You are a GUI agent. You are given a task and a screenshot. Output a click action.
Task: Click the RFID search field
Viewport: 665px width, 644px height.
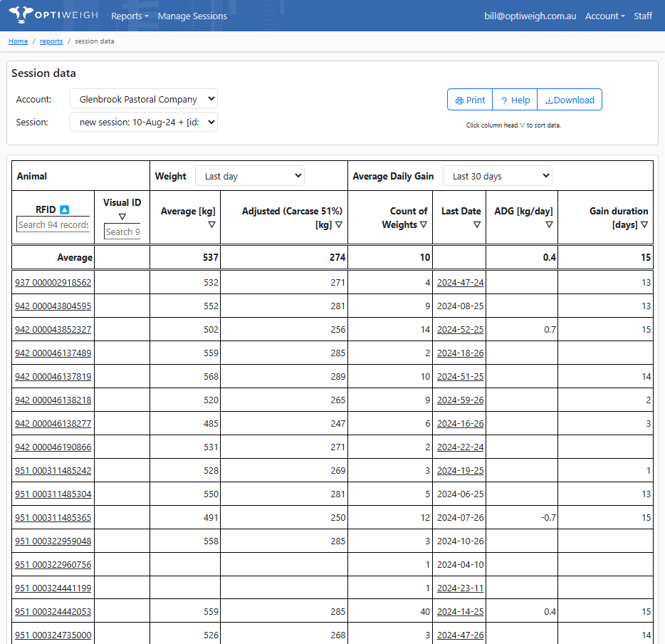(53, 224)
